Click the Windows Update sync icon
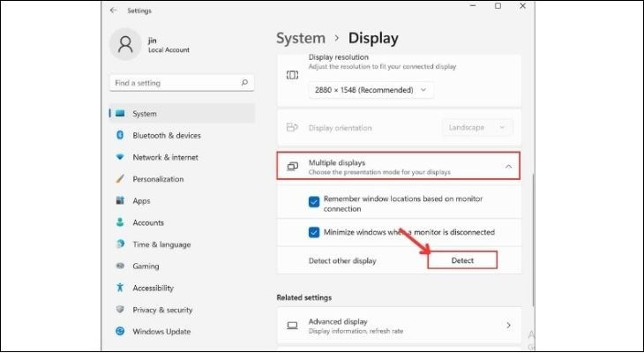Screen dimensions: 644x353 [120, 331]
